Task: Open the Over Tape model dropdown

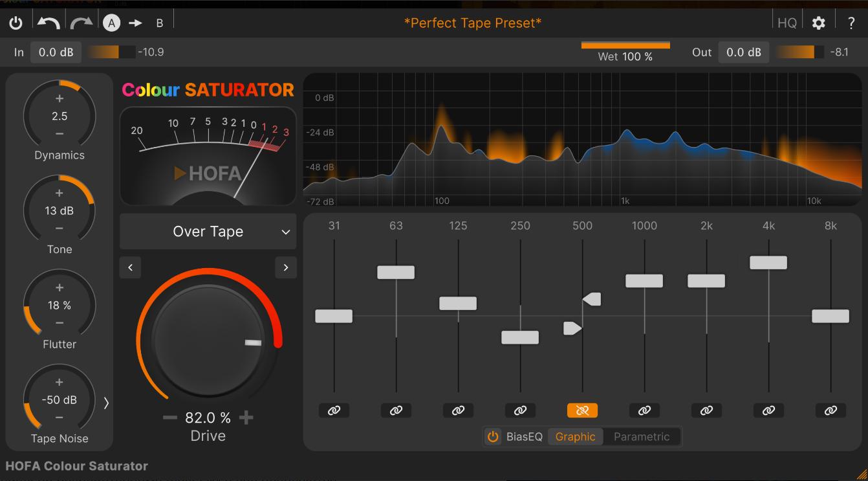Action: (208, 232)
